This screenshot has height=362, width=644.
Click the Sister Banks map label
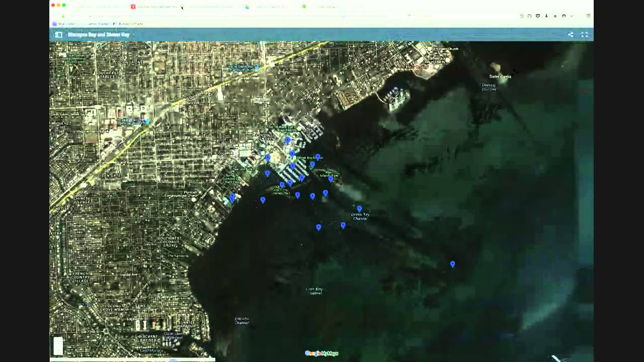(x=500, y=76)
